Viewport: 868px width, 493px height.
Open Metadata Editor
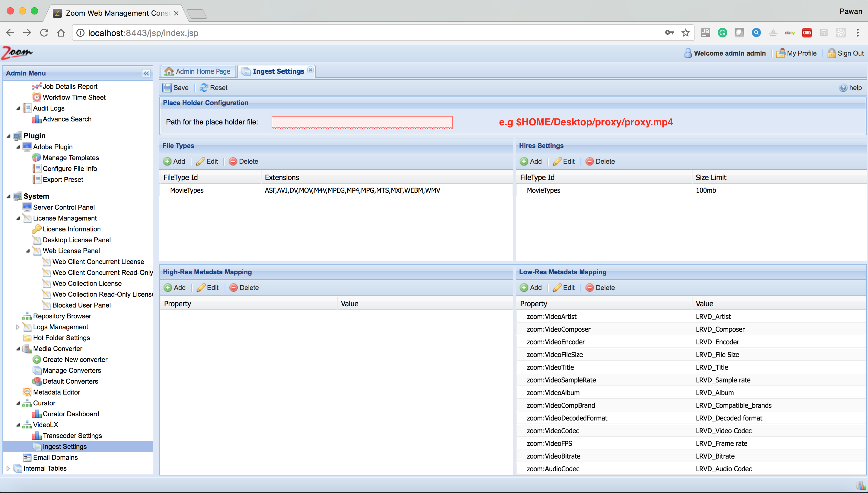click(x=56, y=392)
